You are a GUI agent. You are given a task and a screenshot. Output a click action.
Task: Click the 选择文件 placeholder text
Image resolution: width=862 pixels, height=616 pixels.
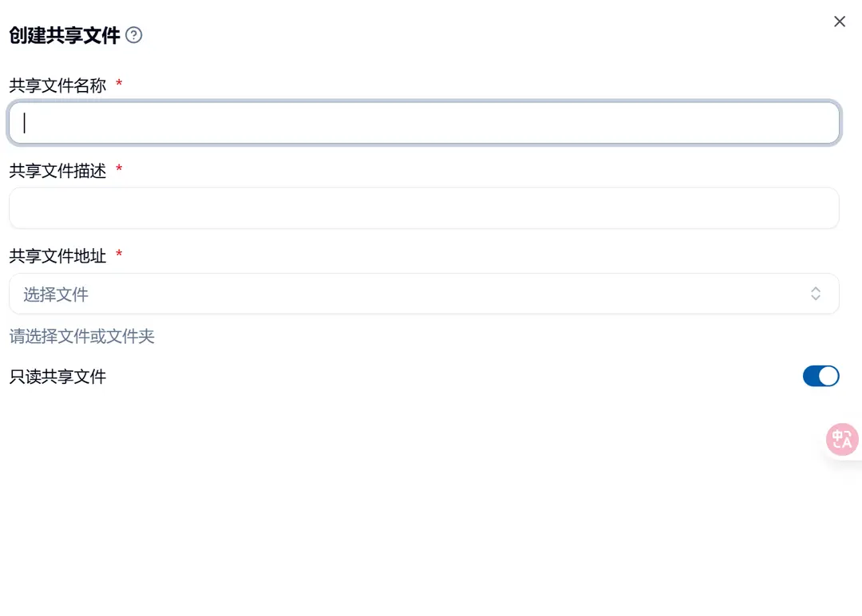[56, 294]
